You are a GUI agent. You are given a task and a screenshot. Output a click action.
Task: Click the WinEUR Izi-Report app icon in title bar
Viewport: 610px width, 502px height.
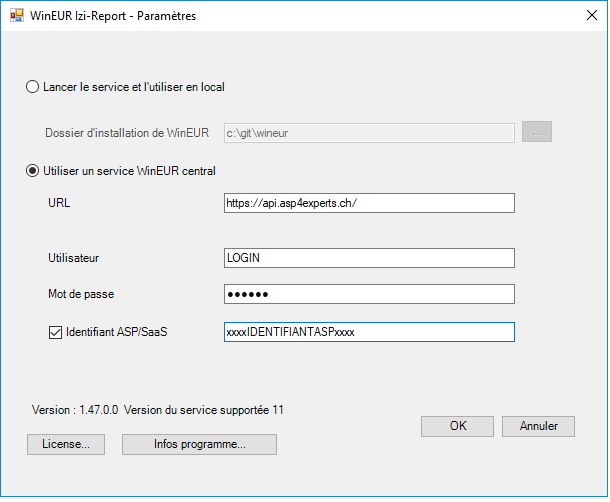17,16
